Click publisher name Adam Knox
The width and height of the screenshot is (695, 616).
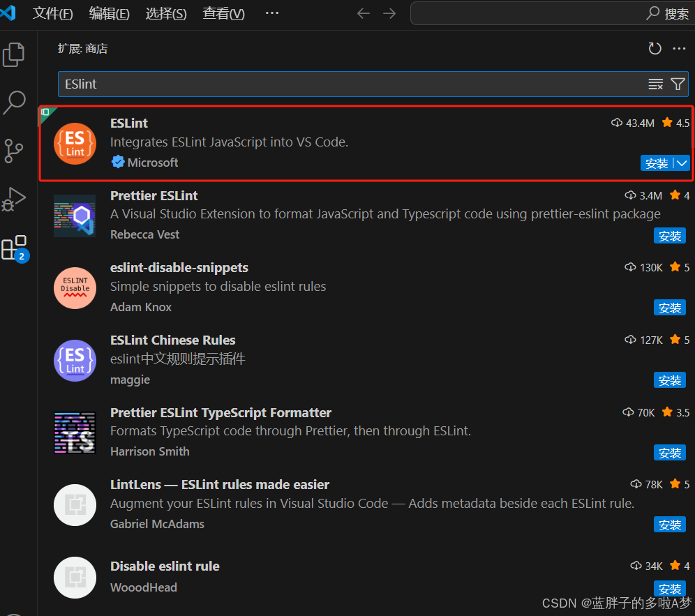pos(141,307)
